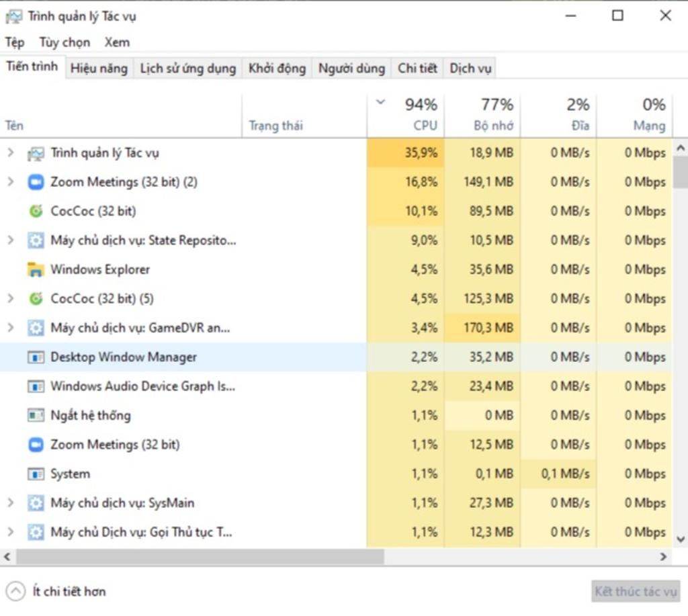Open the Dịch vụ tab
Viewport: 688px width, 616px height.
[470, 69]
